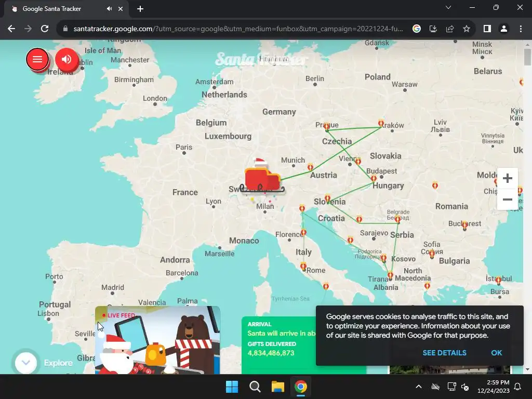Open a new tab with the plus button
Viewport: 532px width, 399px height.
140,9
